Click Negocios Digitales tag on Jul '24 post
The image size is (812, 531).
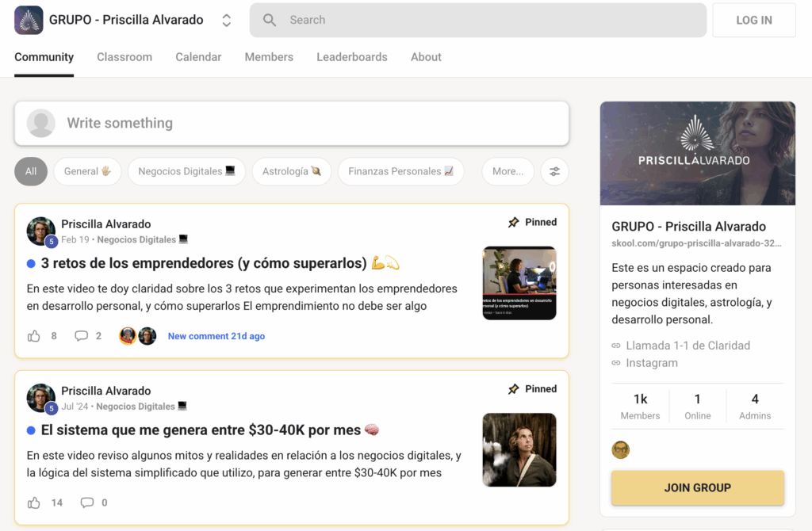coord(141,407)
